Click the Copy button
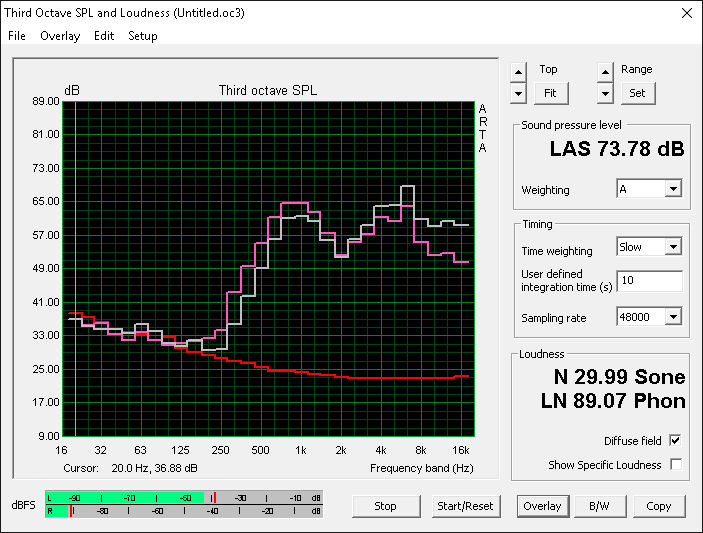Screen dimensions: 703x533 pos(659,506)
